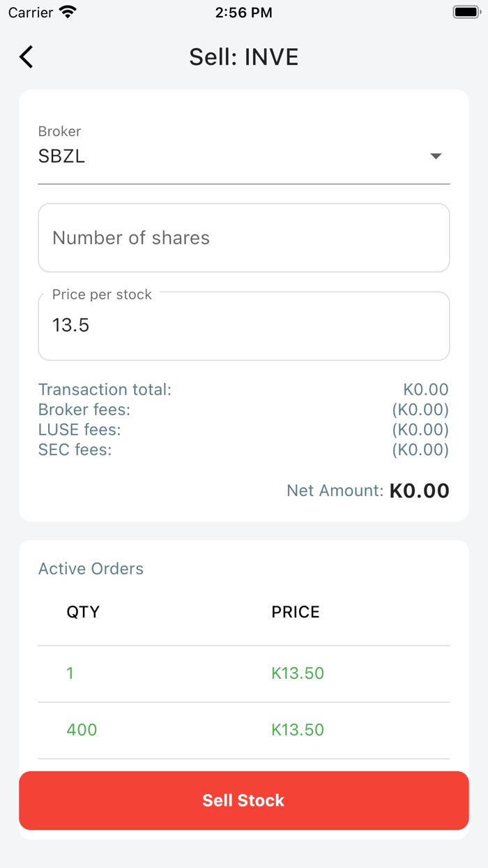The image size is (488, 868).
Task: Tap the Active Orders heading
Action: click(91, 569)
